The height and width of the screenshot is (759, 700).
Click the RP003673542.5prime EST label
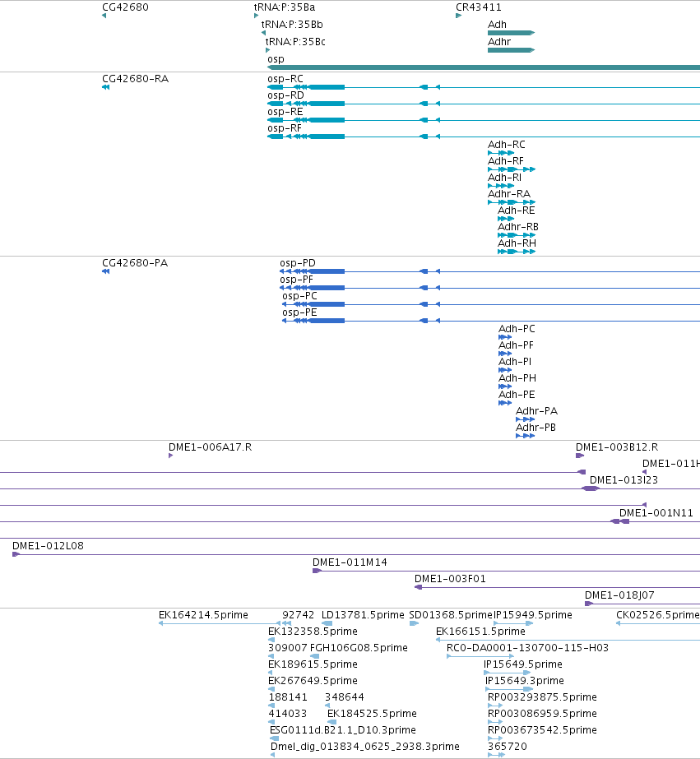coord(542,730)
